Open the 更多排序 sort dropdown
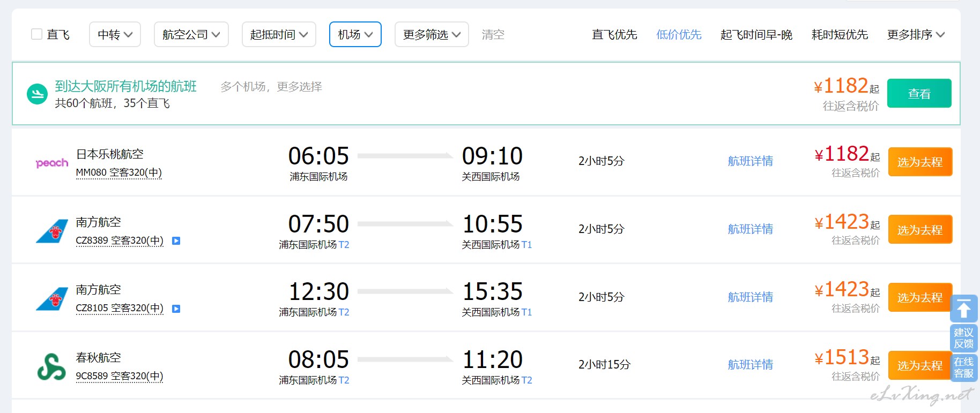Viewport: 980px width, 413px height. click(x=916, y=35)
